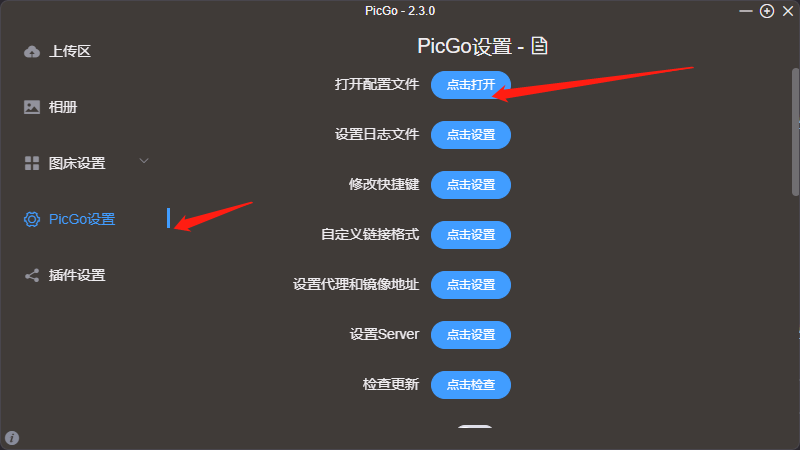Click 点击设置 next to 自定义链接格式

click(471, 235)
